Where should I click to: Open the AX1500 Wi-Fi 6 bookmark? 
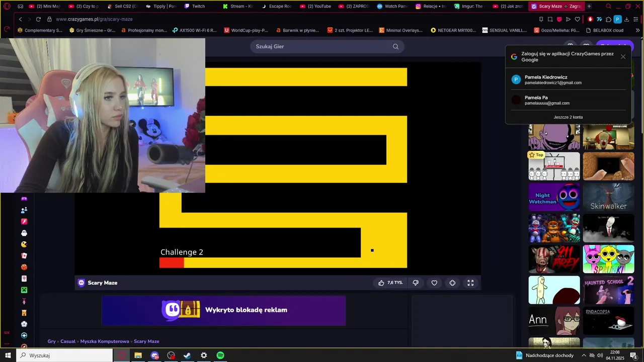[x=194, y=30]
